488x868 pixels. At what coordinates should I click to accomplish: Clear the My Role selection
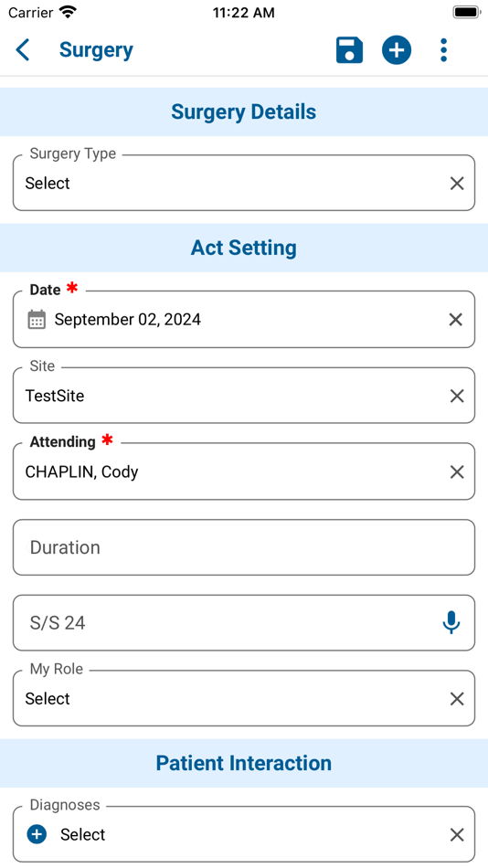coord(457,699)
